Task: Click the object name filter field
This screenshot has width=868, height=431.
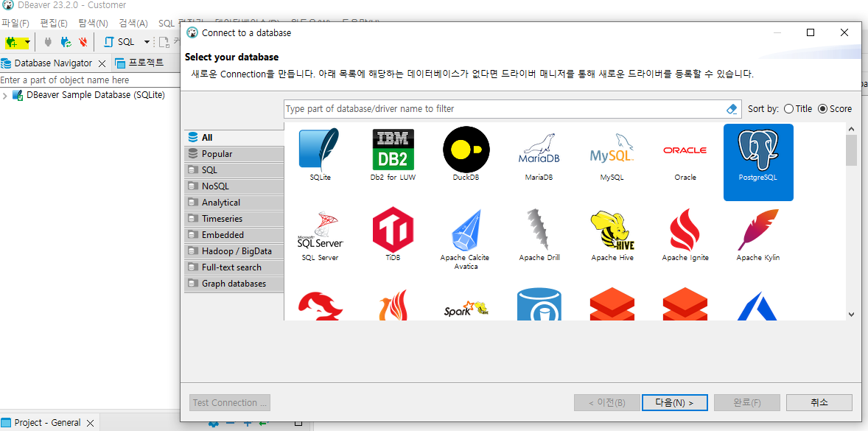Action: [90, 80]
